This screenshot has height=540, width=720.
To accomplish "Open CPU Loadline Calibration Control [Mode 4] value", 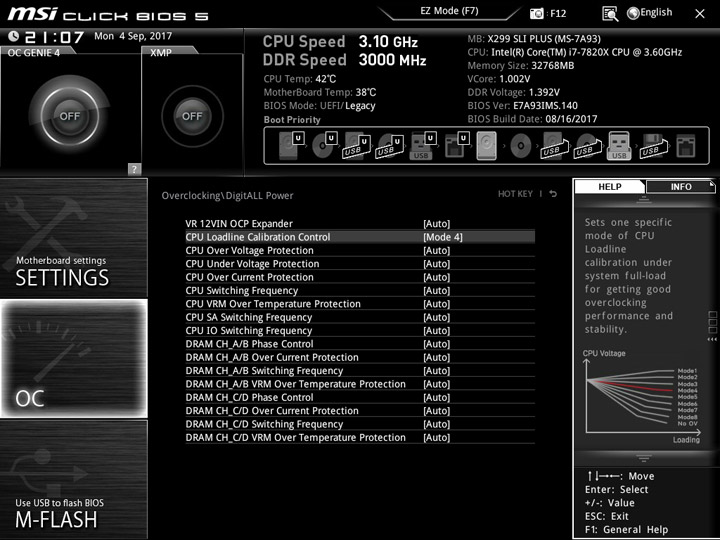I will (x=443, y=237).
